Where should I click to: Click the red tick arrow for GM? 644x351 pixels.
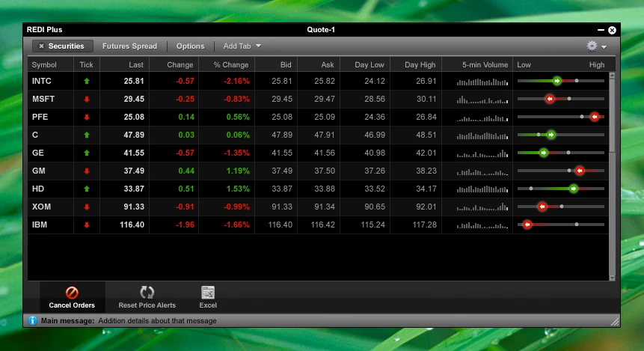tap(87, 171)
